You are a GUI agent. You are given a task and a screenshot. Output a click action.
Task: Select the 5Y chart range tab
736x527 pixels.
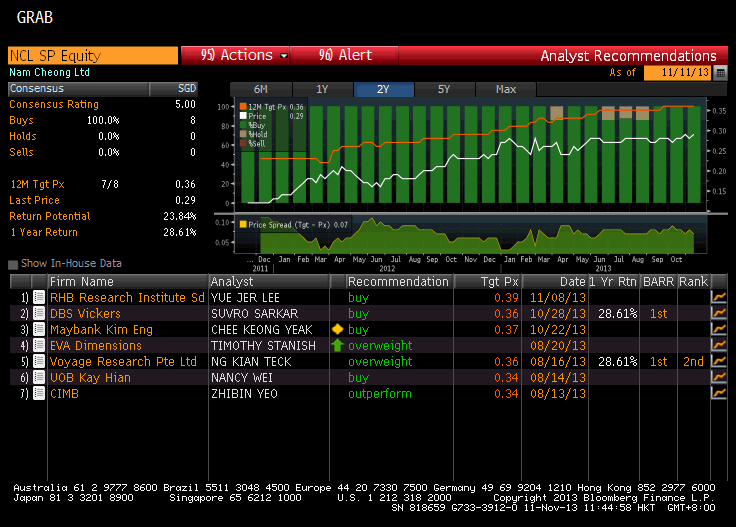click(x=444, y=89)
